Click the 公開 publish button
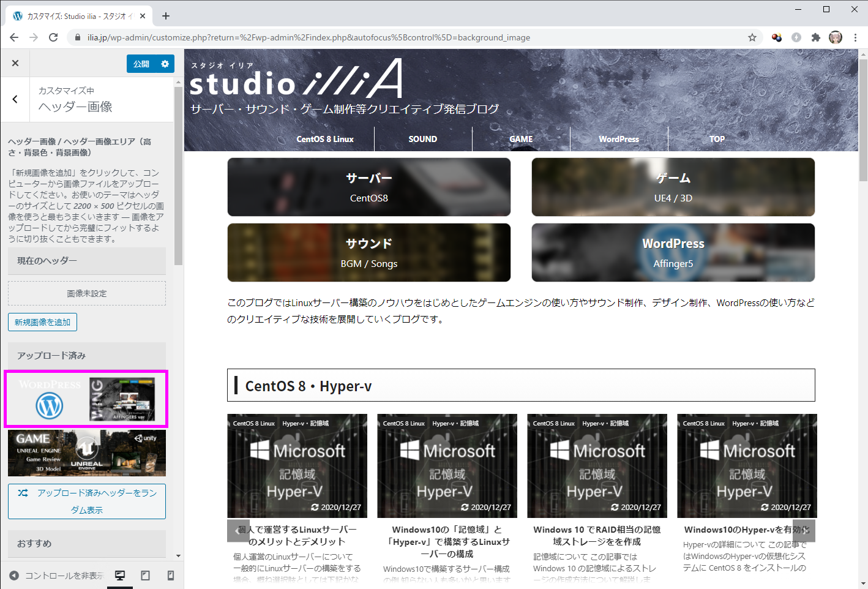Viewport: 868px width, 589px height. [141, 64]
